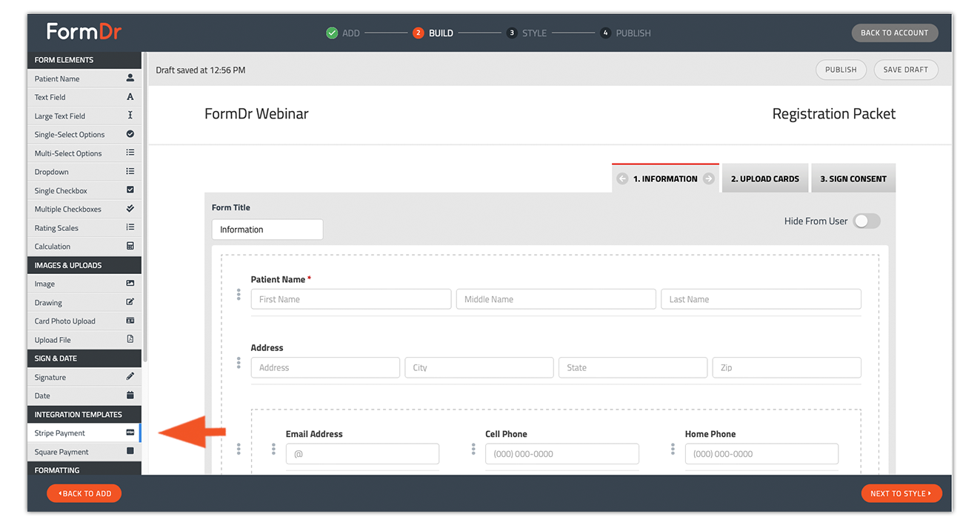The width and height of the screenshot is (980, 528).
Task: Click the street Address input
Action: point(325,367)
